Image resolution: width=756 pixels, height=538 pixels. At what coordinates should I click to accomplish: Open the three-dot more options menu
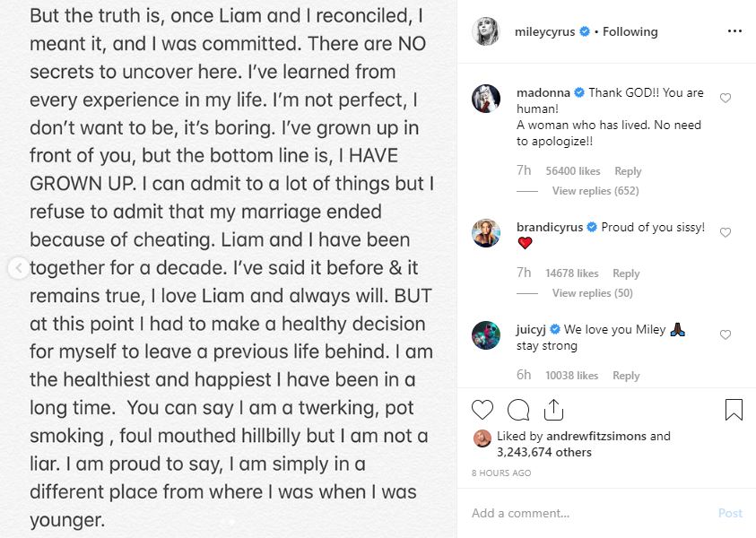[x=734, y=31]
